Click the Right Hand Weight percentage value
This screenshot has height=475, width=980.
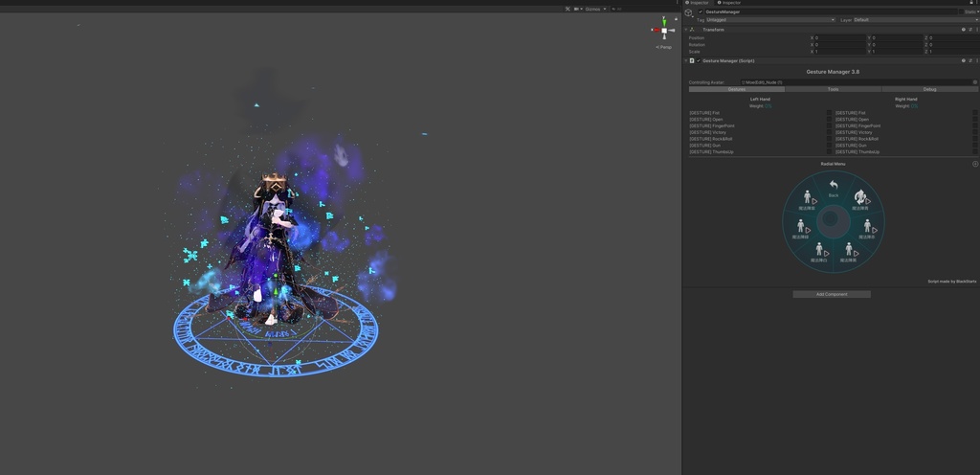coord(914,106)
